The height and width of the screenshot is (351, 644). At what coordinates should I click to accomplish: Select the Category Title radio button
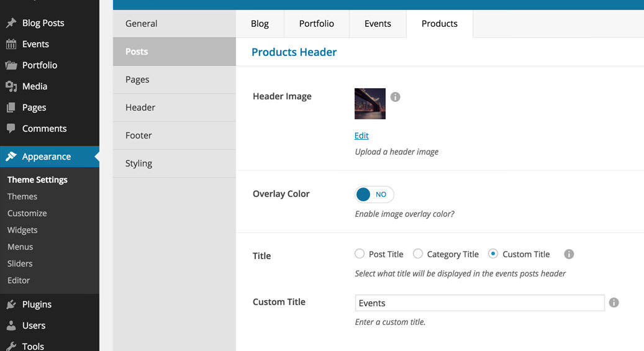tap(418, 253)
